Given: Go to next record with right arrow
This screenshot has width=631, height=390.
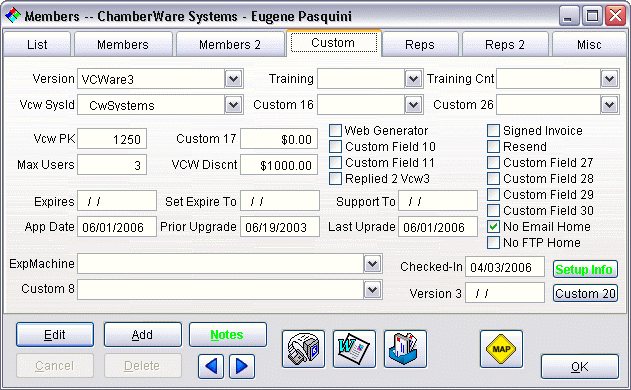Looking at the screenshot, I should (x=242, y=366).
